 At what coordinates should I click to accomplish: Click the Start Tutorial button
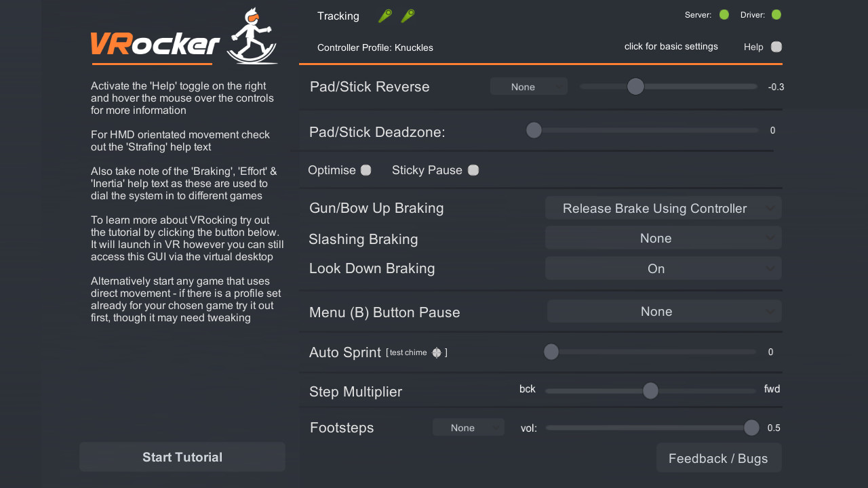182,456
